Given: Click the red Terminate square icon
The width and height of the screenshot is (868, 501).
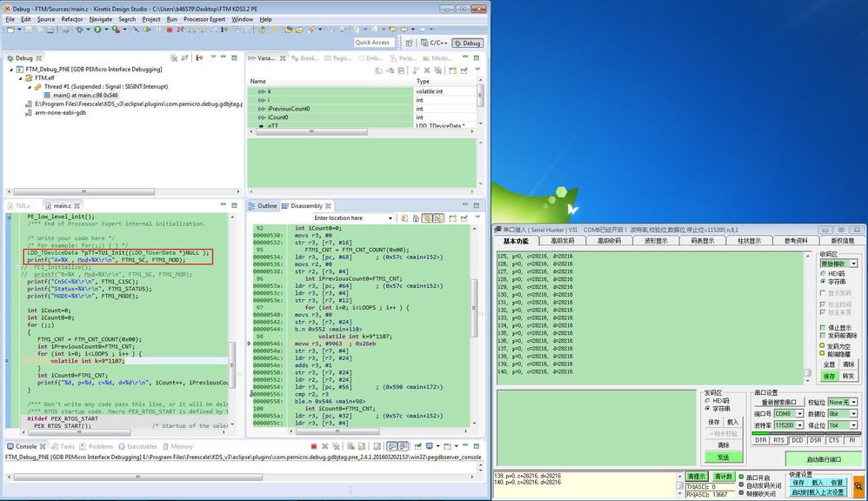Looking at the screenshot, I should [170, 30].
